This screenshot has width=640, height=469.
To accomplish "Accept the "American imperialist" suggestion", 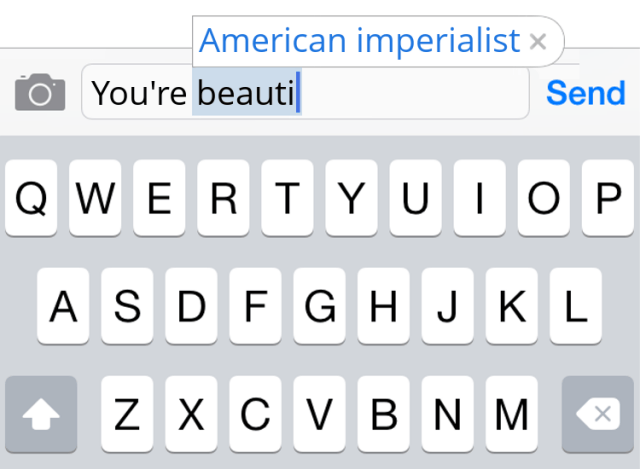I will click(360, 41).
